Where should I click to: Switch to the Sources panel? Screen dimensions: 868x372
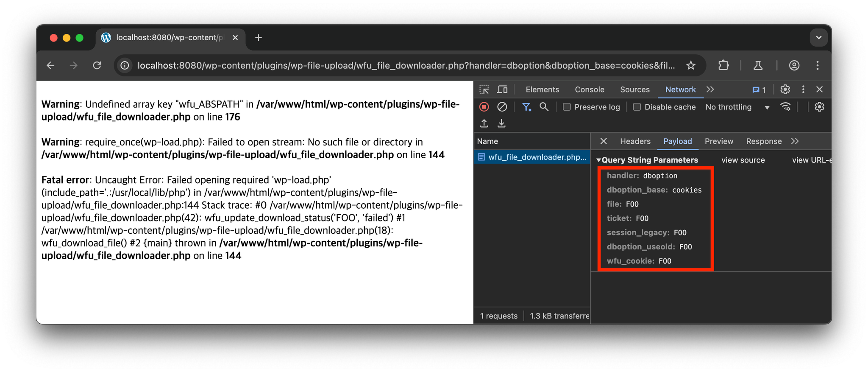634,90
